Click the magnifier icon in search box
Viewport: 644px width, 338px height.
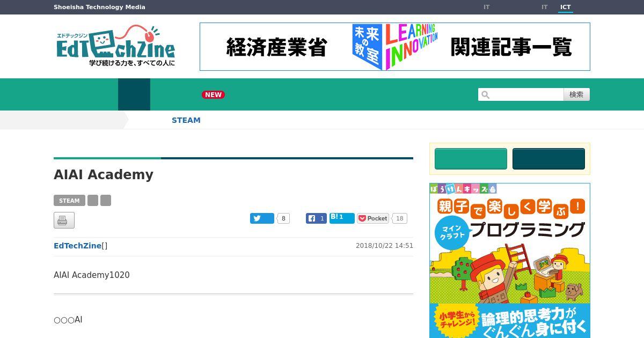[x=486, y=95]
